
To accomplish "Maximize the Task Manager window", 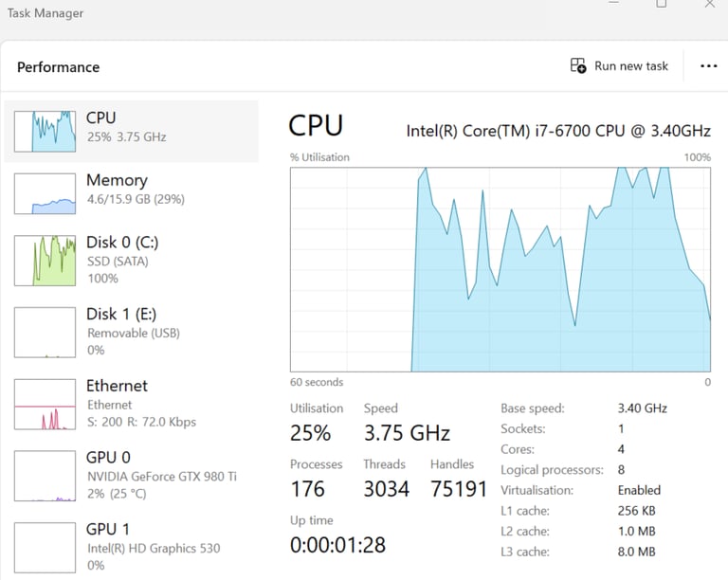I will pos(661,4).
